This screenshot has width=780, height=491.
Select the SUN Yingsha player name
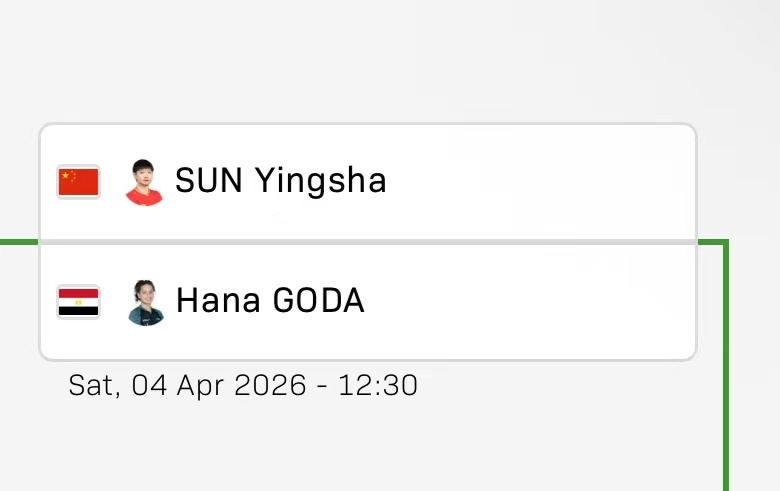coord(280,181)
